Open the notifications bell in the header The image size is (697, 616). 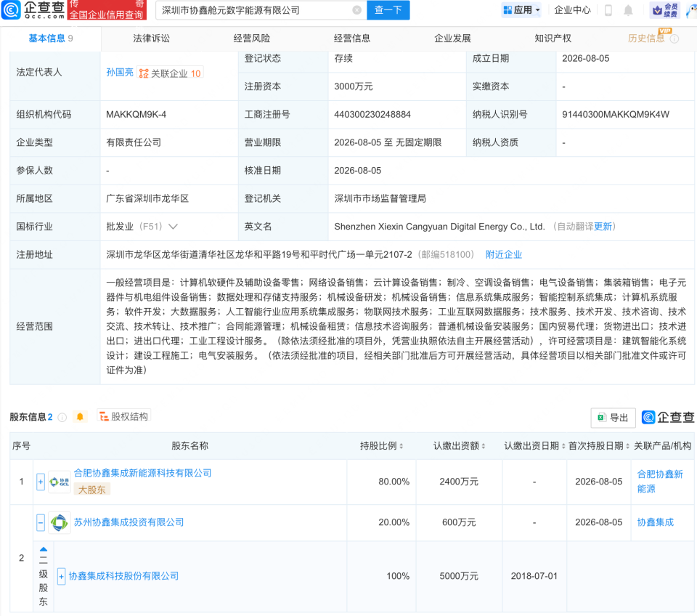pos(627,10)
